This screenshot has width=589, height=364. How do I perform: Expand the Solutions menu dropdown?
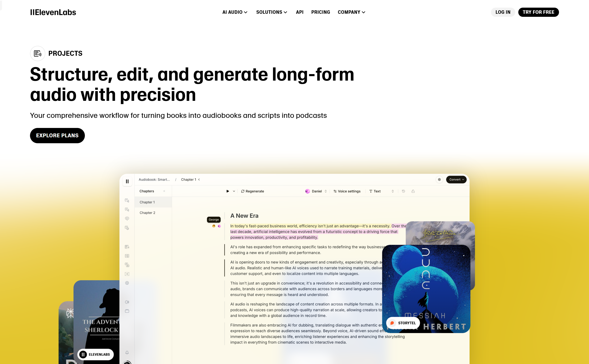(271, 12)
